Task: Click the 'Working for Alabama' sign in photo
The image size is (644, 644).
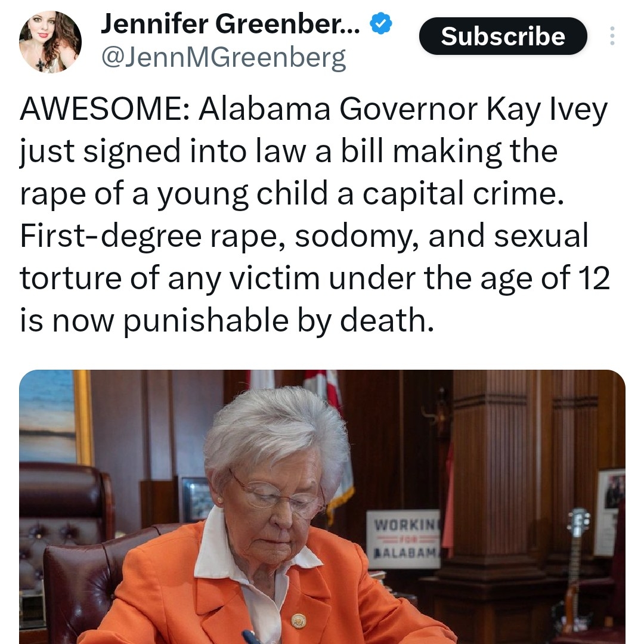Action: 403,539
